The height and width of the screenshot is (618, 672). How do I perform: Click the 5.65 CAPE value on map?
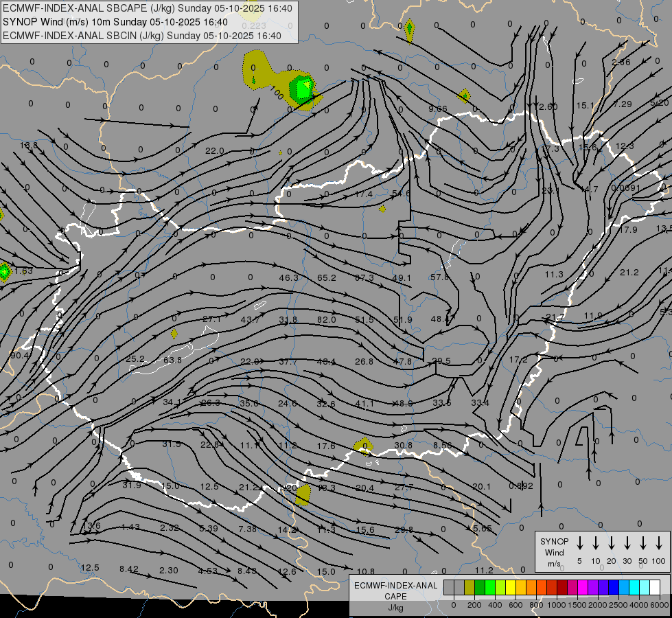pyautogui.click(x=482, y=528)
